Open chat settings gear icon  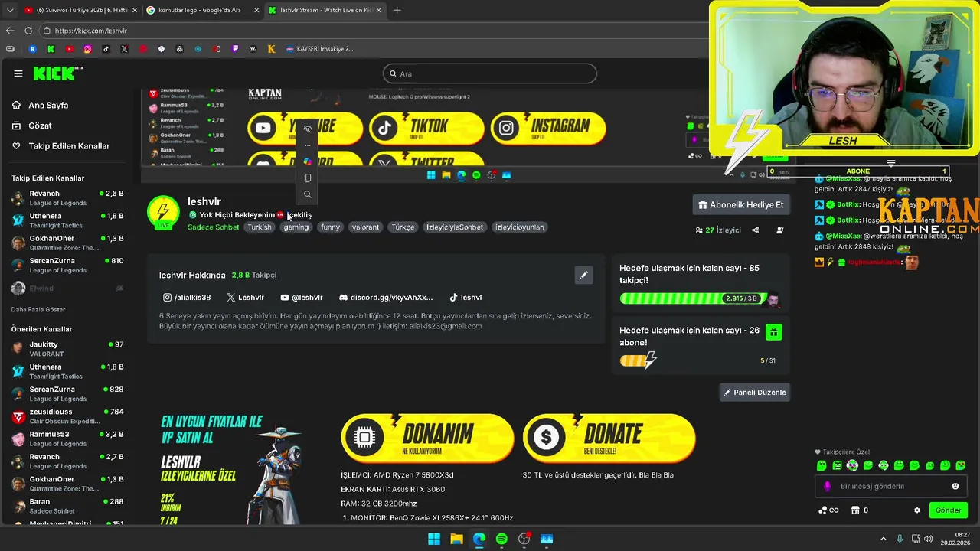tap(917, 510)
